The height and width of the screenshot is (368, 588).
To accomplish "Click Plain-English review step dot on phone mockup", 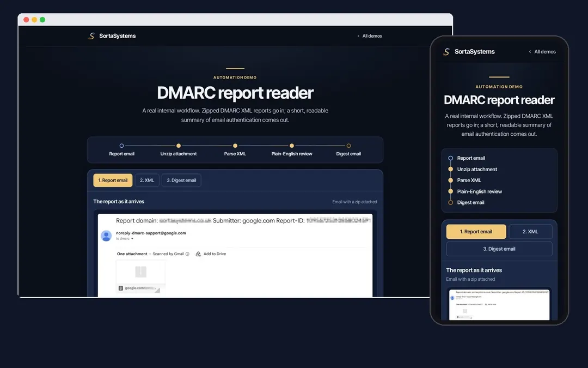I will pyautogui.click(x=451, y=191).
